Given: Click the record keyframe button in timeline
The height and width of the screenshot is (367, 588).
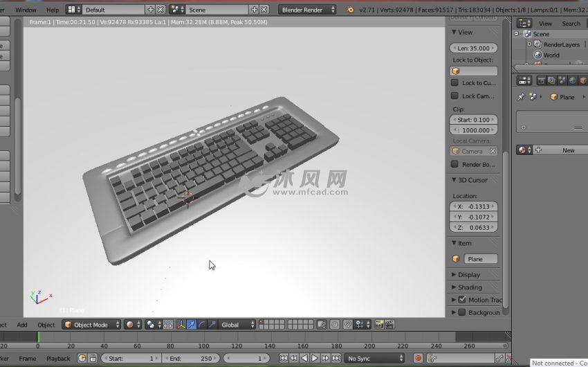Looking at the screenshot, I should [x=418, y=358].
